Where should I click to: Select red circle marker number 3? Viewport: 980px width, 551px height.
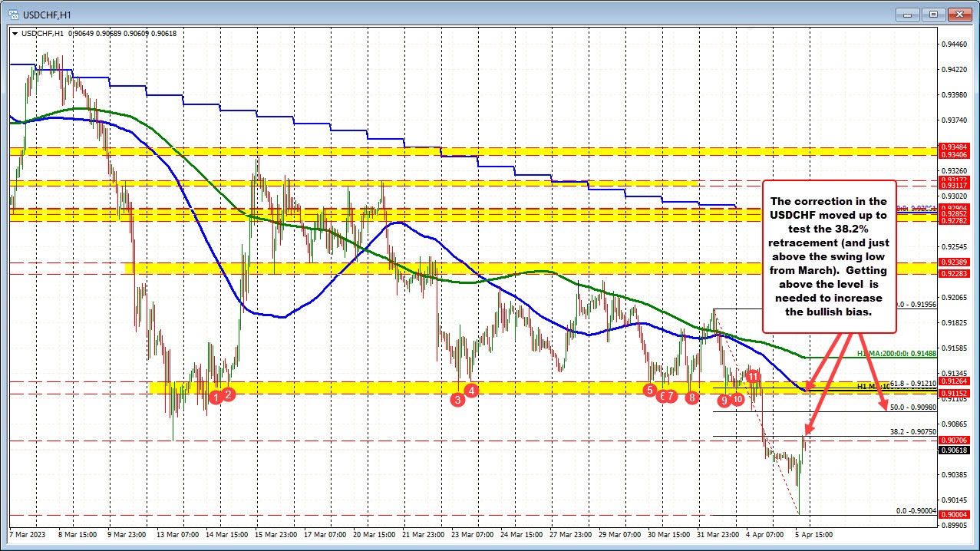tap(458, 399)
